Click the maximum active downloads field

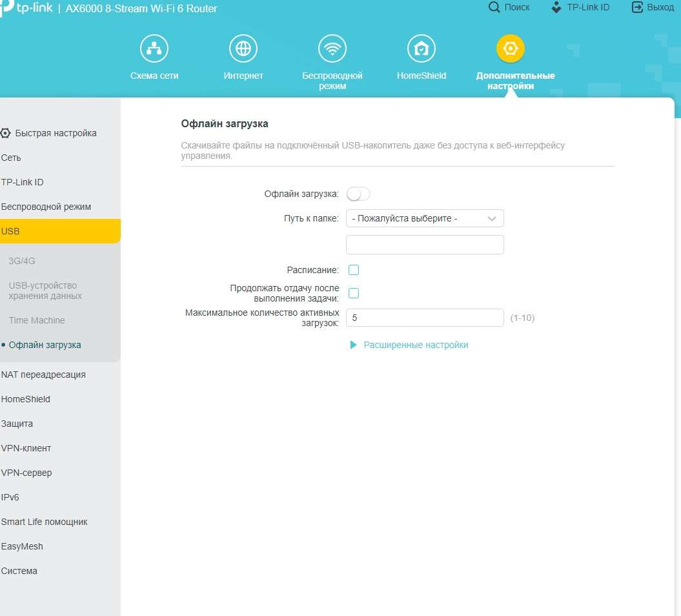425,318
